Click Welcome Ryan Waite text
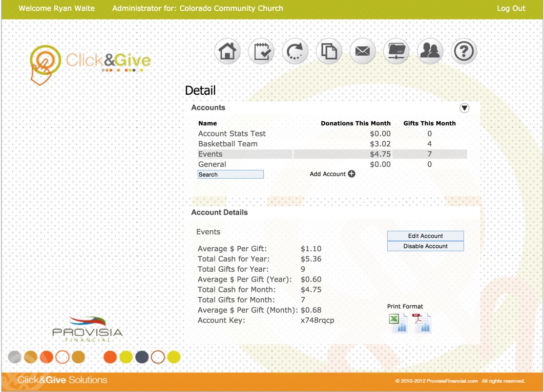 coord(56,8)
